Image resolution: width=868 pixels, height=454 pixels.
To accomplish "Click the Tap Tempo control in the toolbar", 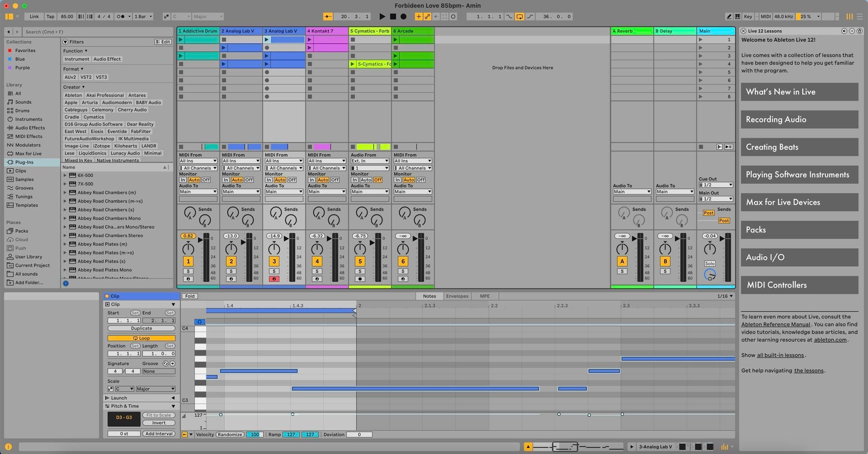I will point(50,16).
